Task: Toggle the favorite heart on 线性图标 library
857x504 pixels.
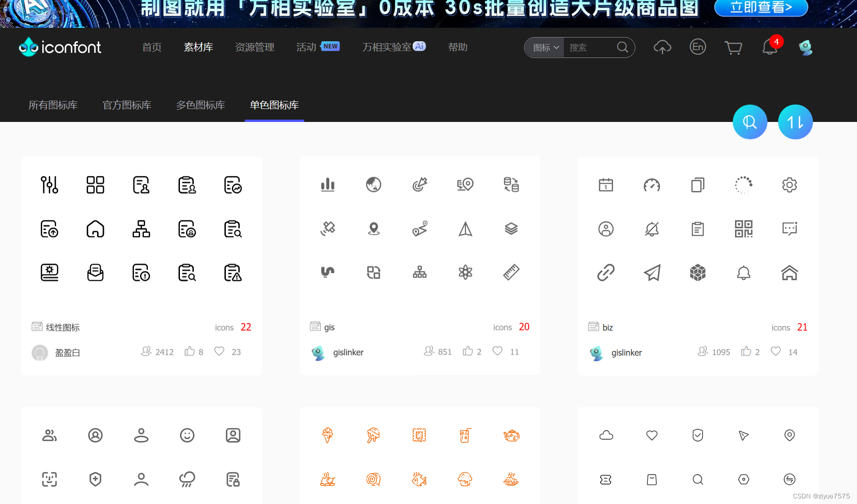Action: [x=219, y=351]
